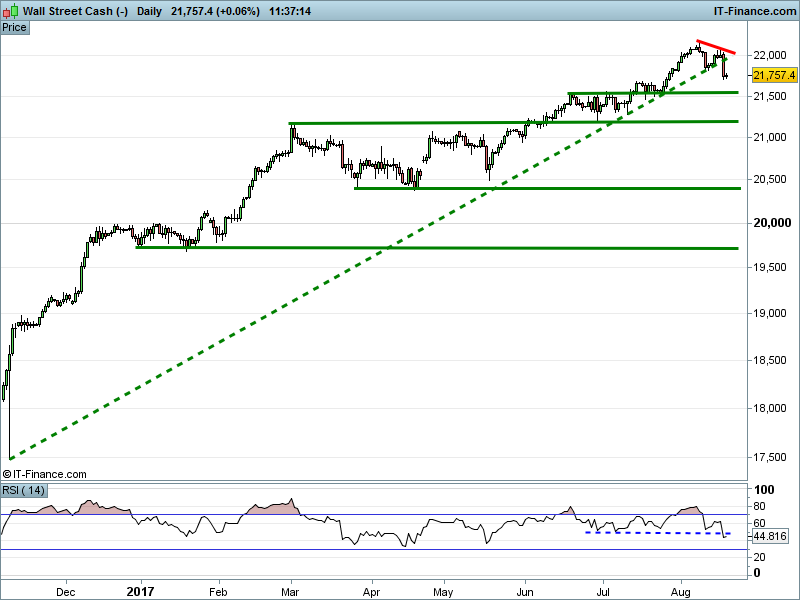The image size is (800, 600).
Task: Click the 21,757.4 (+0.06%) quote in header
Action: [x=215, y=11]
